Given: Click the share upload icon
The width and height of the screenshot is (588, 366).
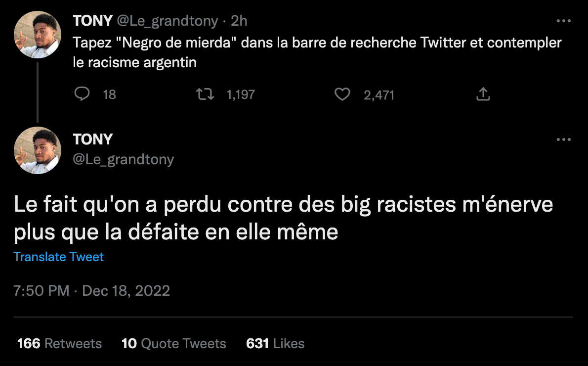Looking at the screenshot, I should pos(483,94).
